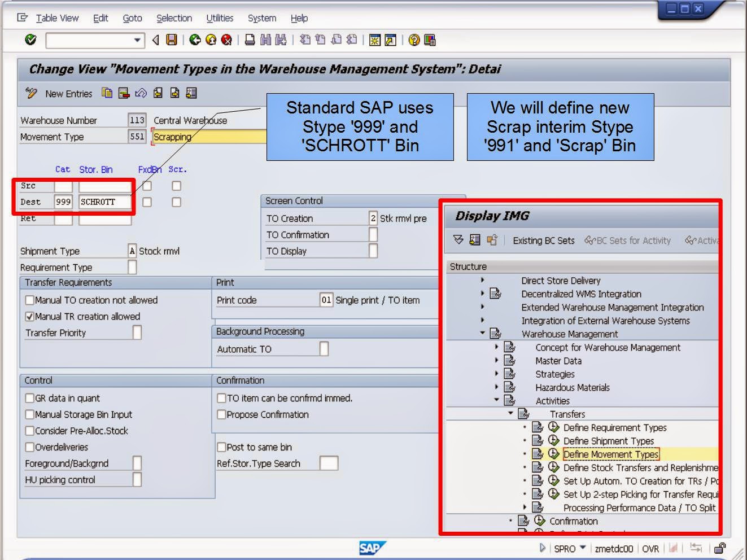Viewport: 747px width, 560px height.
Task: Enable GR data in quant checkbox
Action: click(30, 398)
